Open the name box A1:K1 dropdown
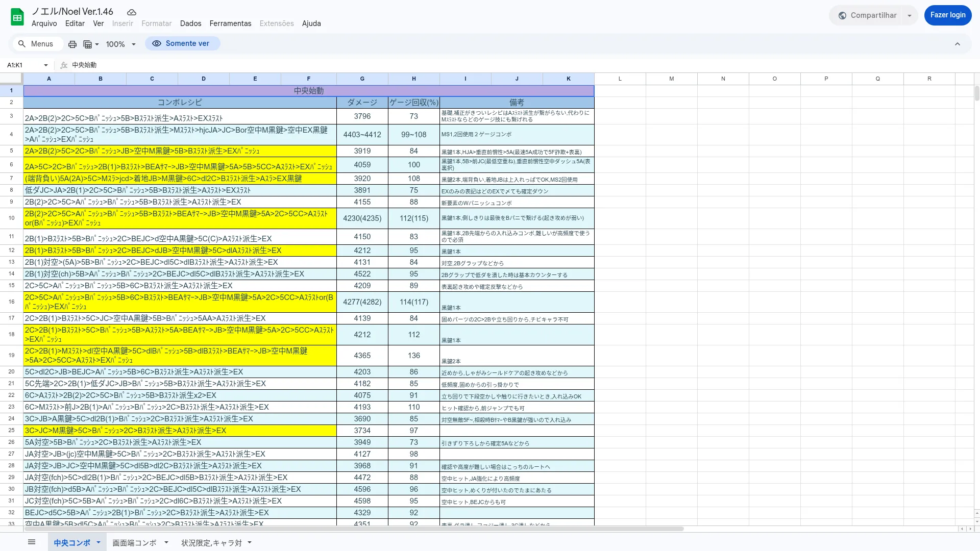980x551 pixels. [x=46, y=65]
